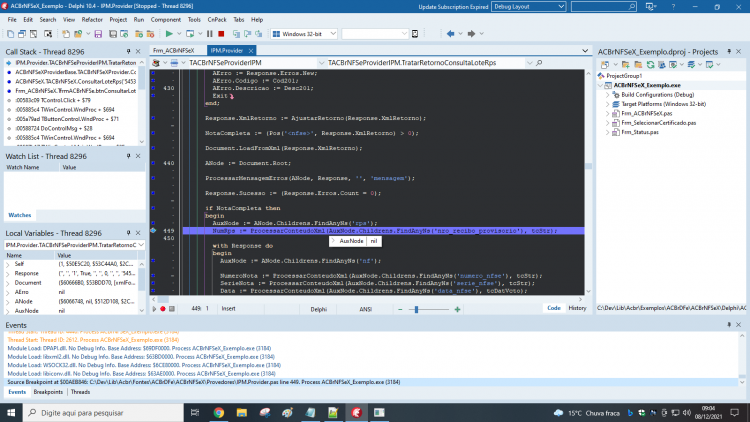Open the TACBrNFSeProviderIPM class dropdown
The image size is (750, 422).
coord(321,63)
